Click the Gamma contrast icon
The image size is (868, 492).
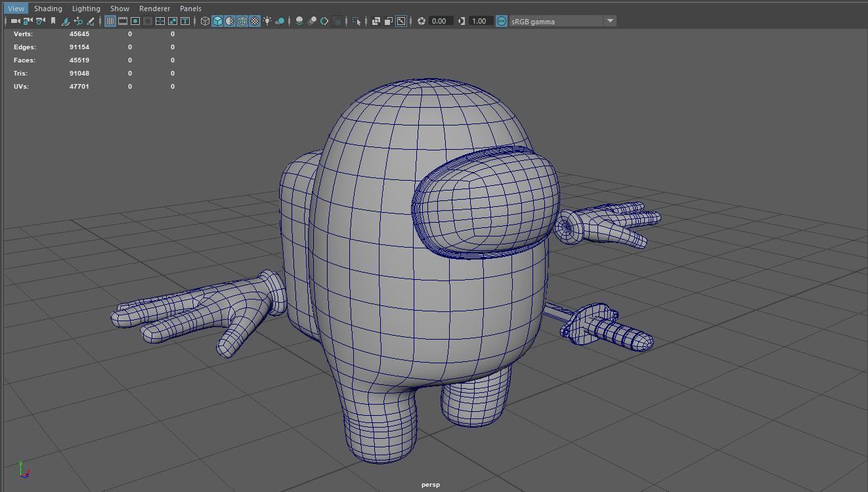point(462,21)
